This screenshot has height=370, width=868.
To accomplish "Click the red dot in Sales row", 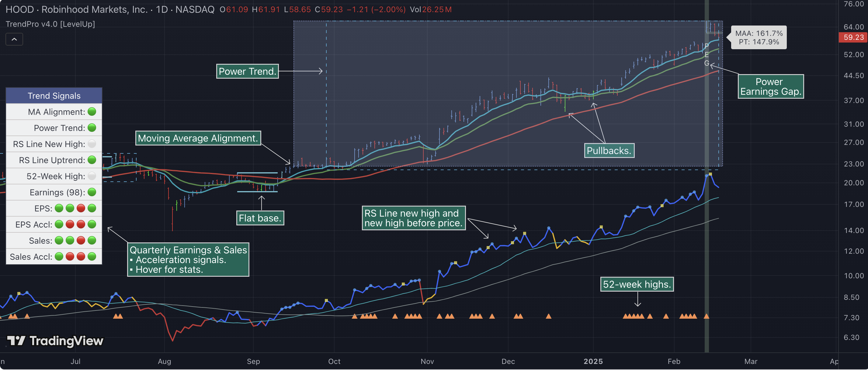I will (x=81, y=240).
